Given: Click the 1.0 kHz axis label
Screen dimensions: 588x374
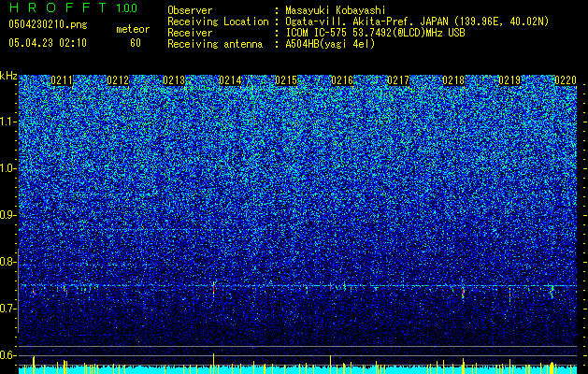Looking at the screenshot, I should [x=8, y=168].
